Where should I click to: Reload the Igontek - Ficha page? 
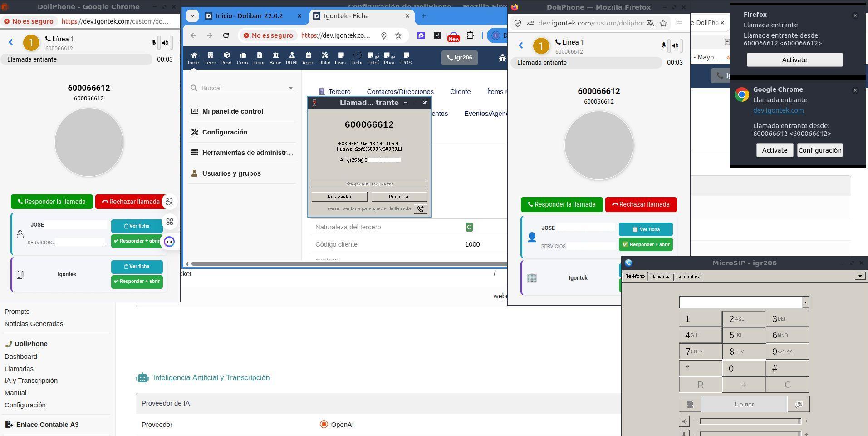pos(226,35)
